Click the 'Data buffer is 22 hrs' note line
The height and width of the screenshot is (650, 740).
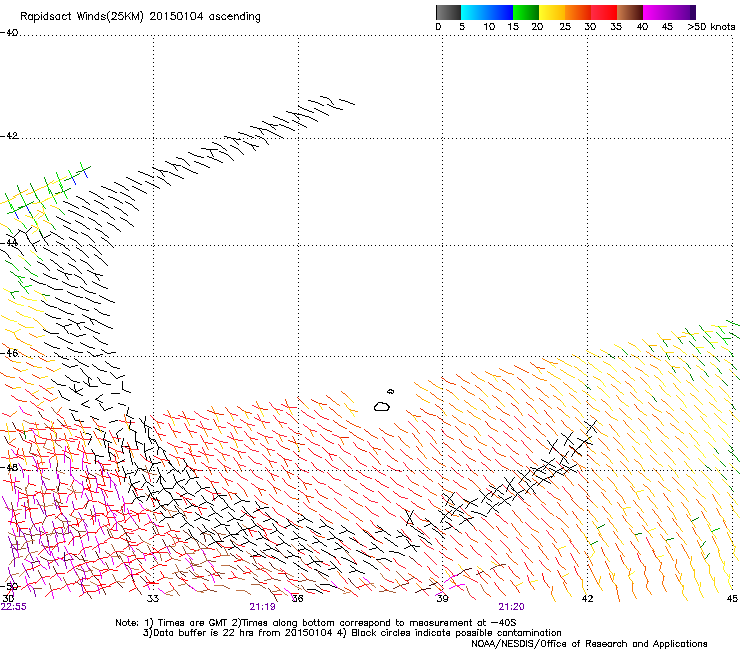(x=352, y=633)
